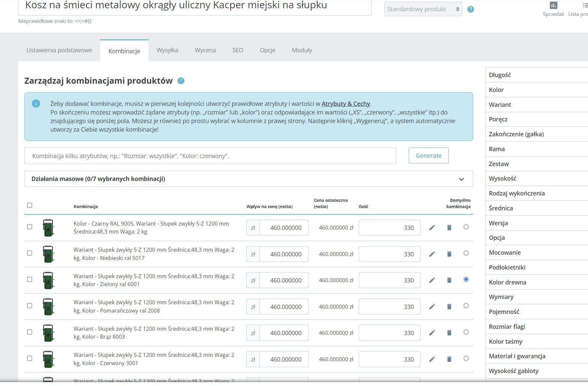
Task: Open help icon beside product type
Action: click(471, 9)
